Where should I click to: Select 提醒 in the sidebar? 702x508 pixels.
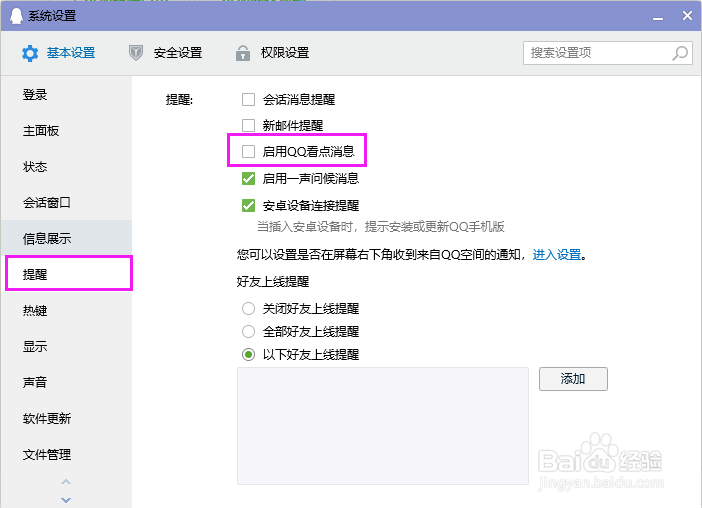tap(69, 273)
